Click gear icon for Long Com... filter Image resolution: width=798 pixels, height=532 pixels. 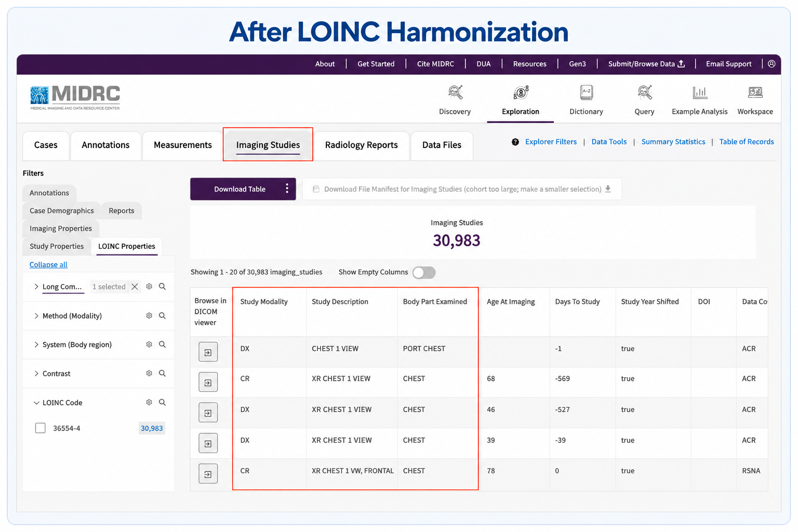coord(149,287)
